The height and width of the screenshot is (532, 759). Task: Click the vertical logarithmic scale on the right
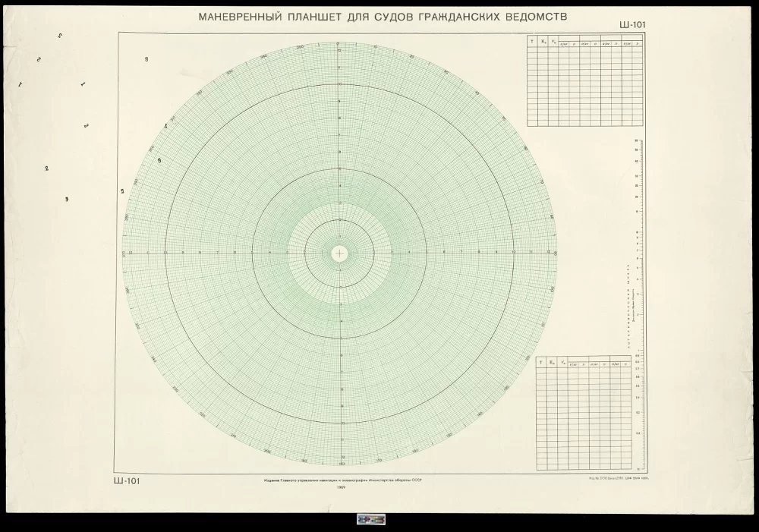636,304
